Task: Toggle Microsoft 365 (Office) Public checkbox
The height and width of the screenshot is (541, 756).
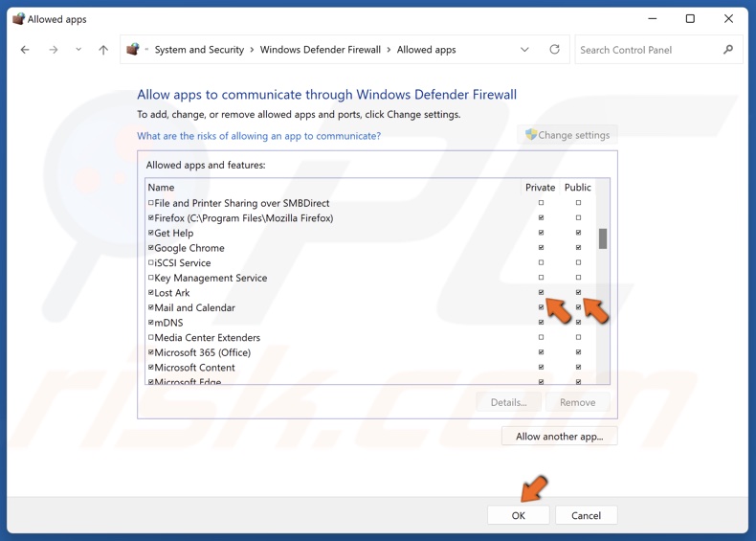Action: 578,352
